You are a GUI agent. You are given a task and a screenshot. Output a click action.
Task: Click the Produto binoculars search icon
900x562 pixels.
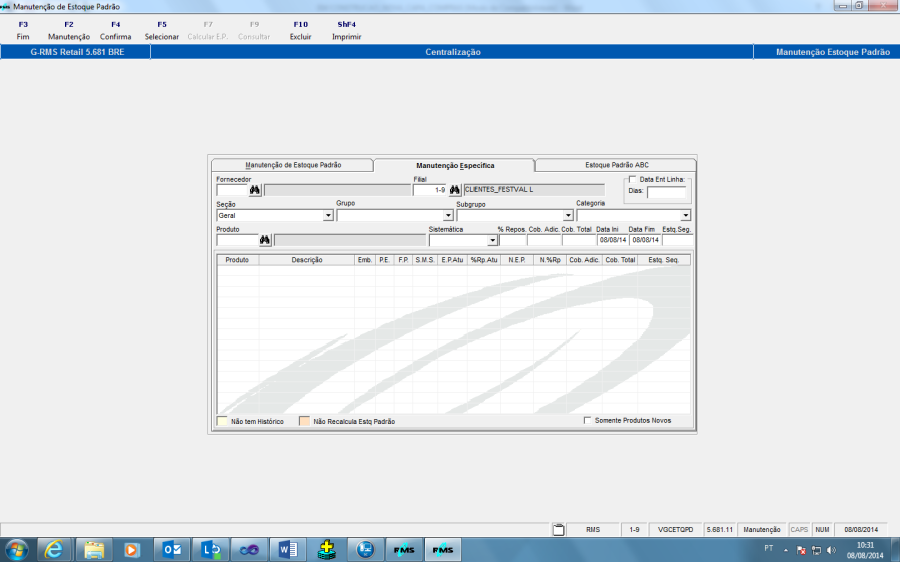coord(265,240)
